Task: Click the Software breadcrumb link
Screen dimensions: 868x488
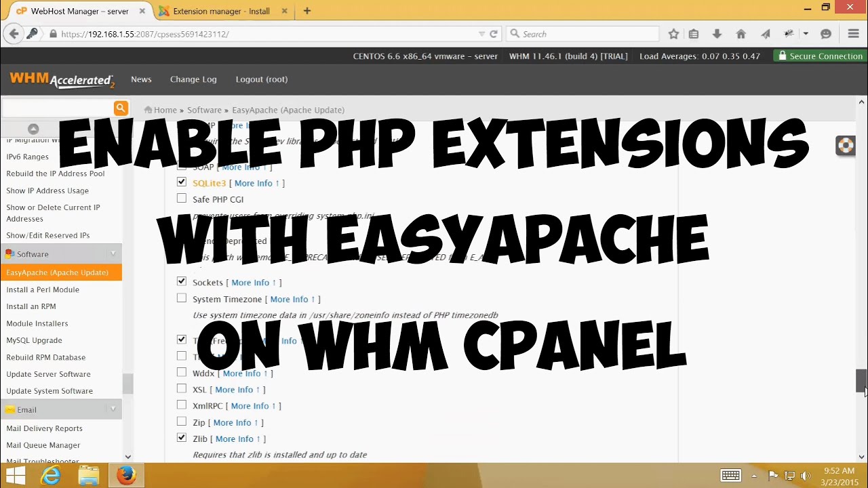Action: pos(204,110)
